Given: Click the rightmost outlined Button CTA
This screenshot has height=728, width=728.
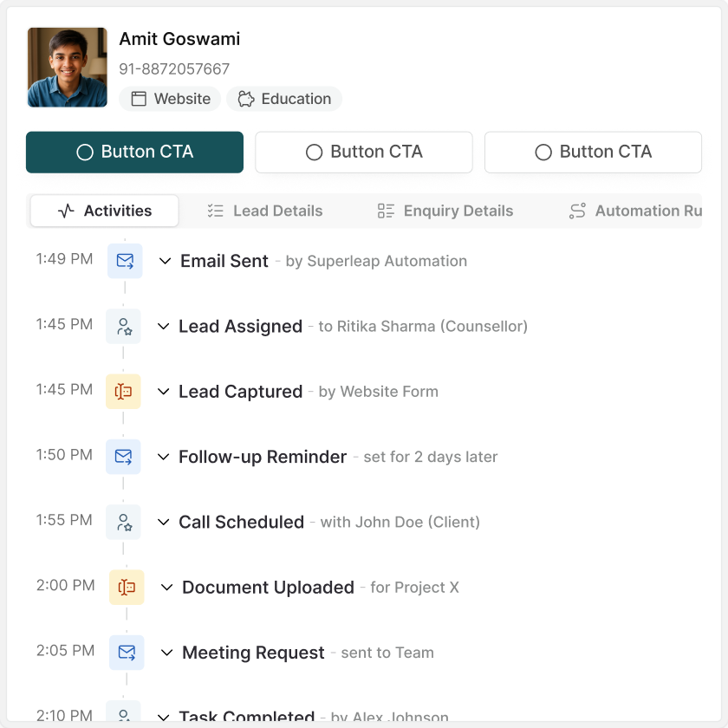Looking at the screenshot, I should (593, 153).
